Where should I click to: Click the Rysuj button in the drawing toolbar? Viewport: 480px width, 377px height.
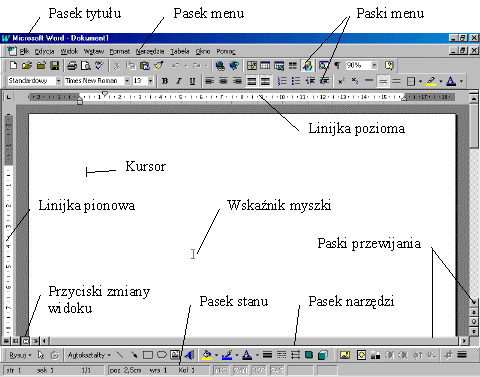[x=20, y=355]
